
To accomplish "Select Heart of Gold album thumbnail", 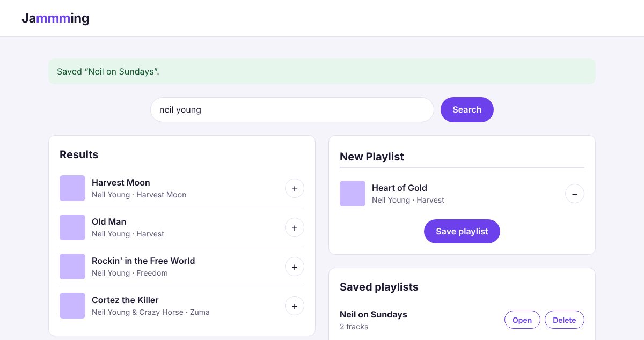I will (353, 194).
